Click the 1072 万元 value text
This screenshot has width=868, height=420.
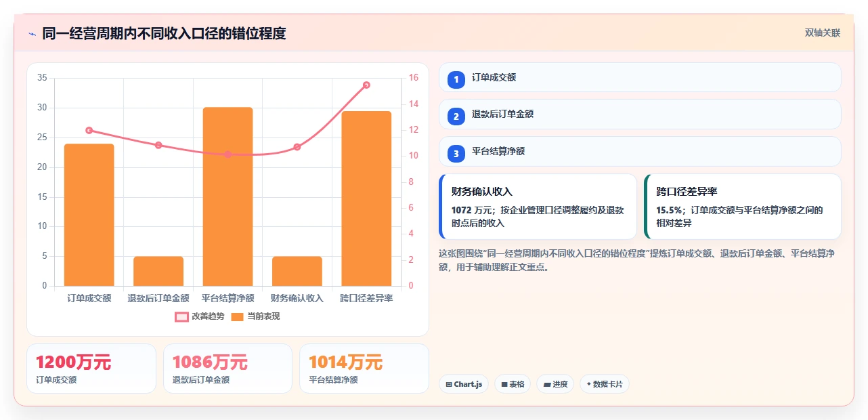click(x=473, y=211)
